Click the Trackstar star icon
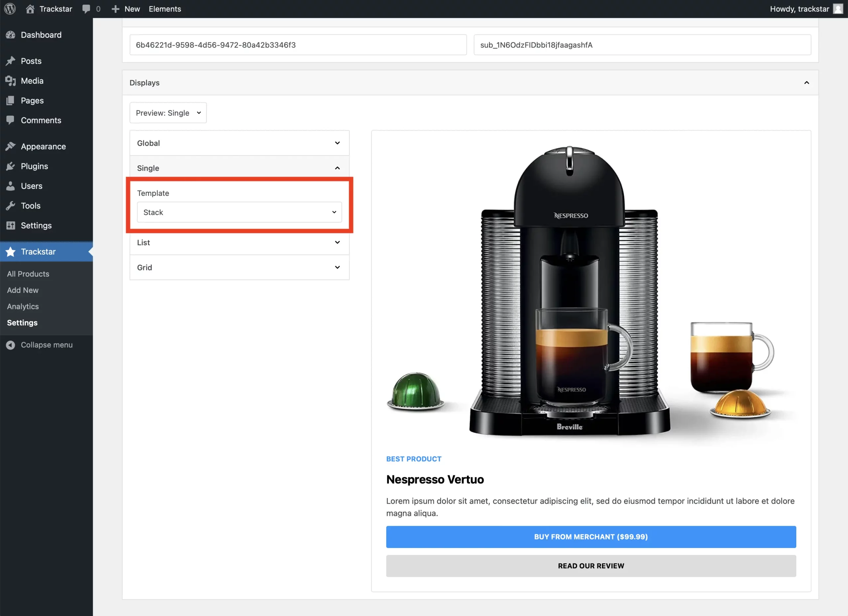This screenshot has height=616, width=848. pyautogui.click(x=11, y=252)
